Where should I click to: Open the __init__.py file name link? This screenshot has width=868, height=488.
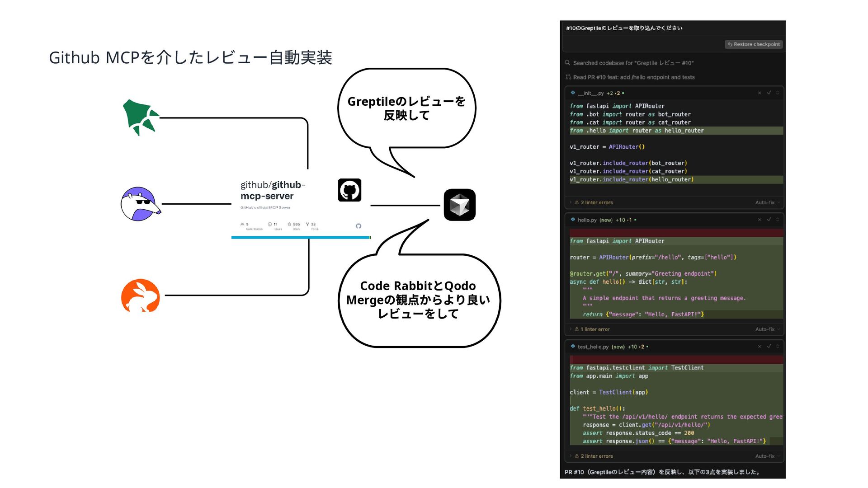[x=591, y=93]
